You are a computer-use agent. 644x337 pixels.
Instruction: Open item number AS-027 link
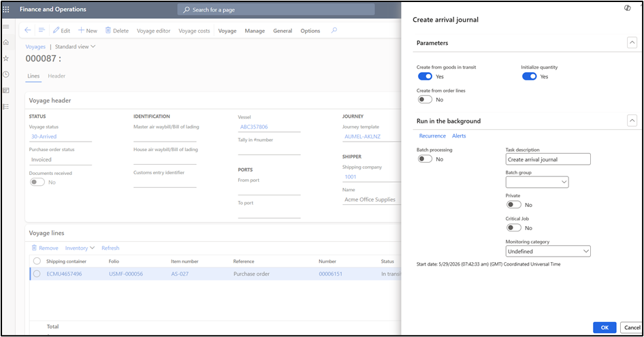coord(180,274)
